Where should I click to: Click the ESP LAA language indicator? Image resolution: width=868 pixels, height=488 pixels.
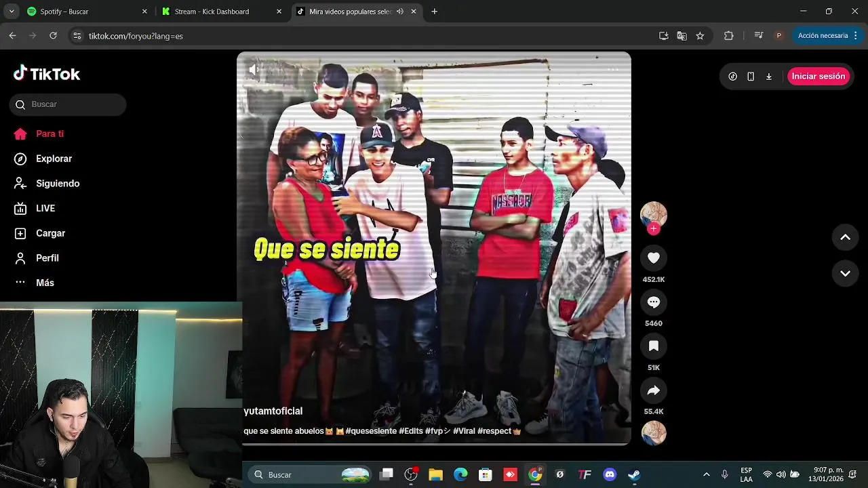pos(746,475)
